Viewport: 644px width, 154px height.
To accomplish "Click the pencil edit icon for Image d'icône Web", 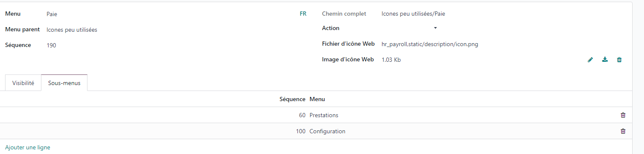I will (x=590, y=60).
